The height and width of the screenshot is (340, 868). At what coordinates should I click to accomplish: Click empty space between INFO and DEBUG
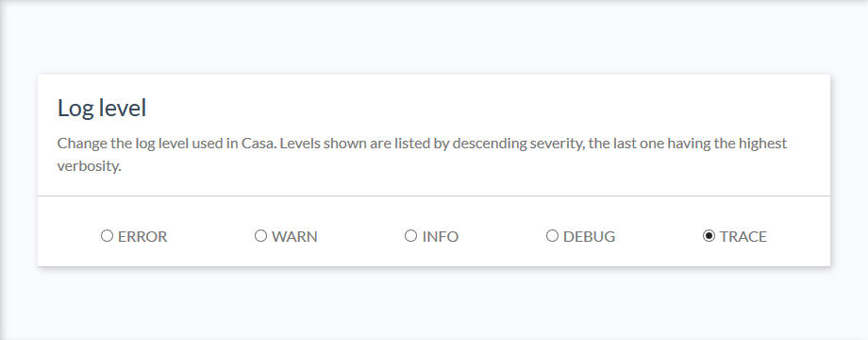[x=502, y=236]
